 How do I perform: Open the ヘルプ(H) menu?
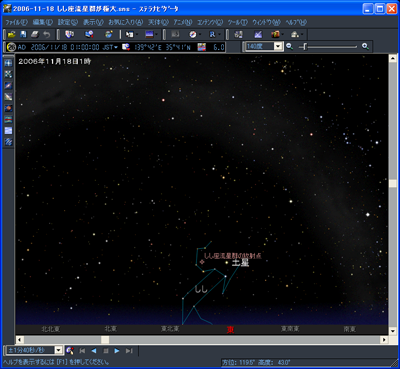pyautogui.click(x=296, y=22)
